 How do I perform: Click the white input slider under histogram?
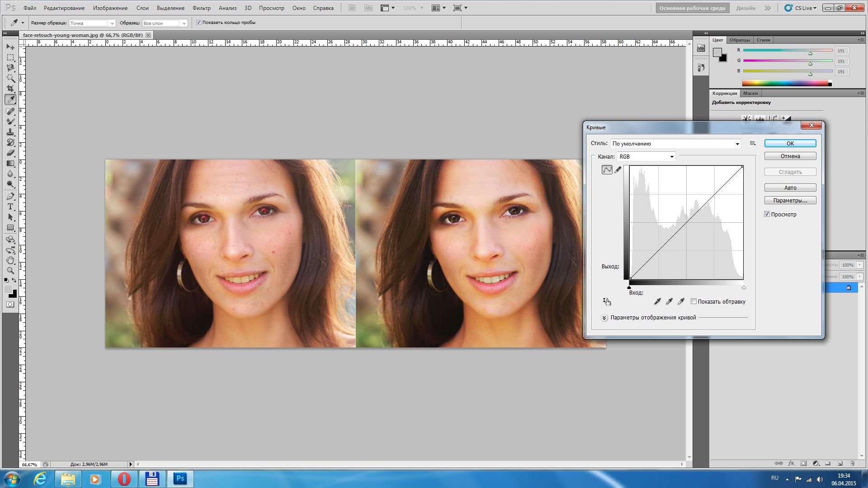coord(744,287)
